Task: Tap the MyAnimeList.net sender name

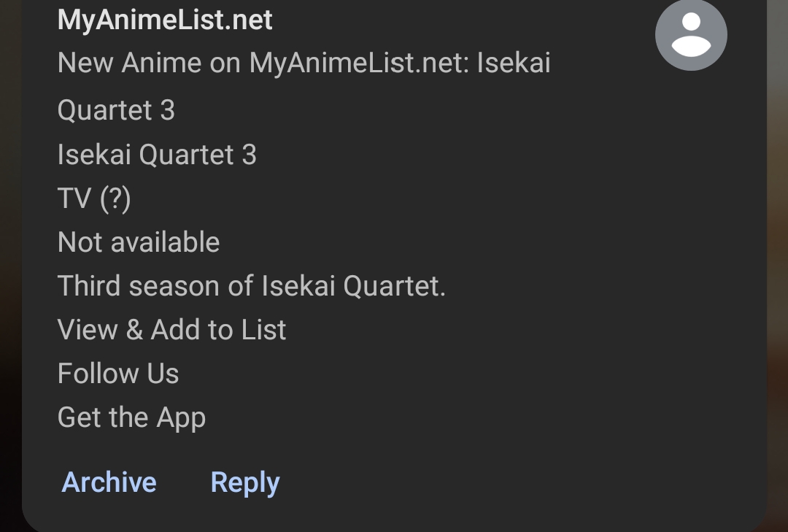Action: [x=165, y=20]
